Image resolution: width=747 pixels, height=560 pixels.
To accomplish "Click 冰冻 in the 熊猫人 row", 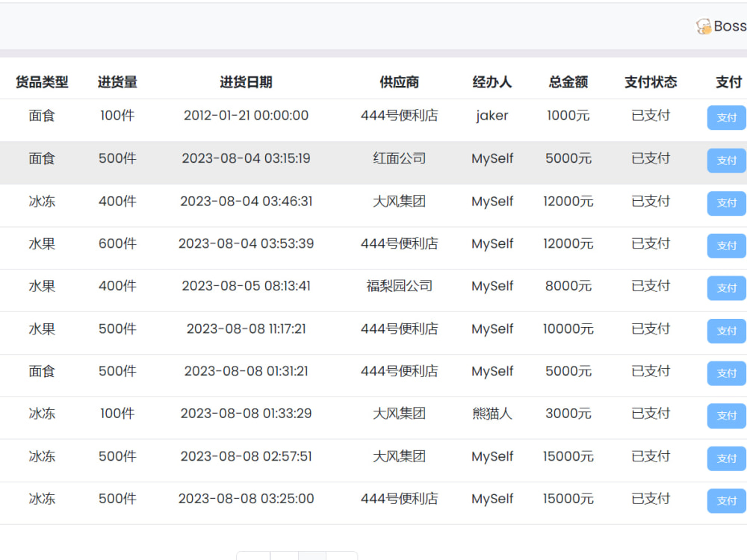I will point(42,414).
